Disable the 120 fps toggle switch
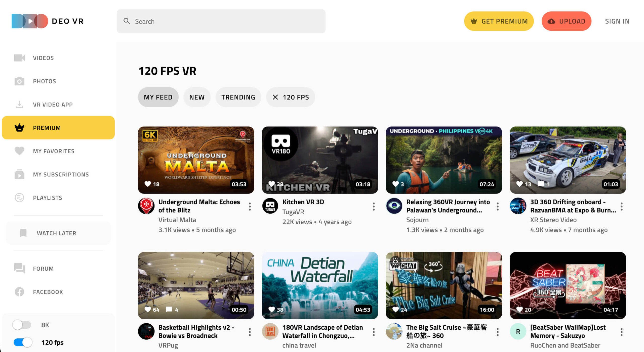This screenshot has height=352, width=644. [23, 342]
